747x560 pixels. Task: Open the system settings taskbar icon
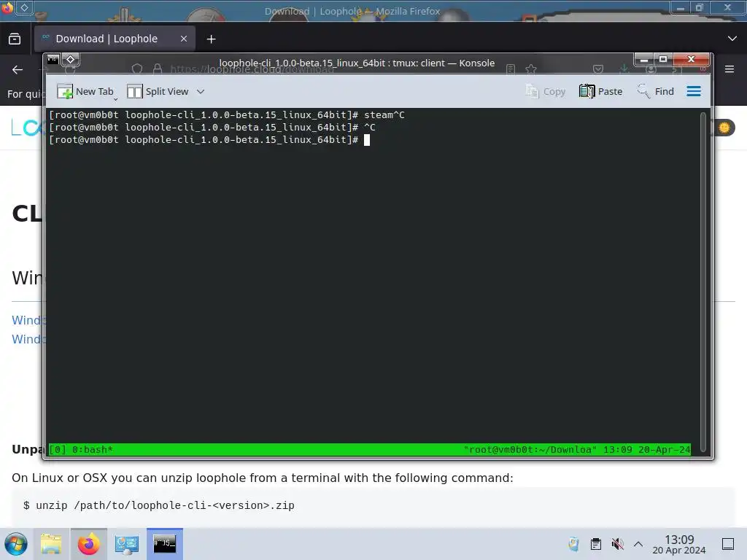click(x=126, y=544)
